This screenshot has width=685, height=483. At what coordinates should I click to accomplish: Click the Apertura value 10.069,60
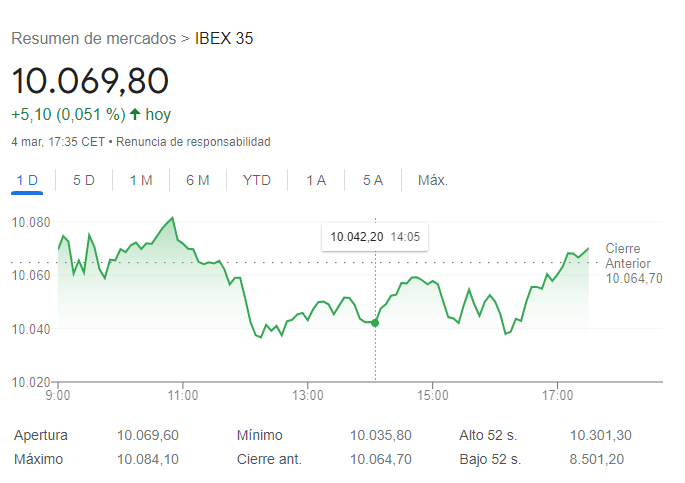(147, 435)
